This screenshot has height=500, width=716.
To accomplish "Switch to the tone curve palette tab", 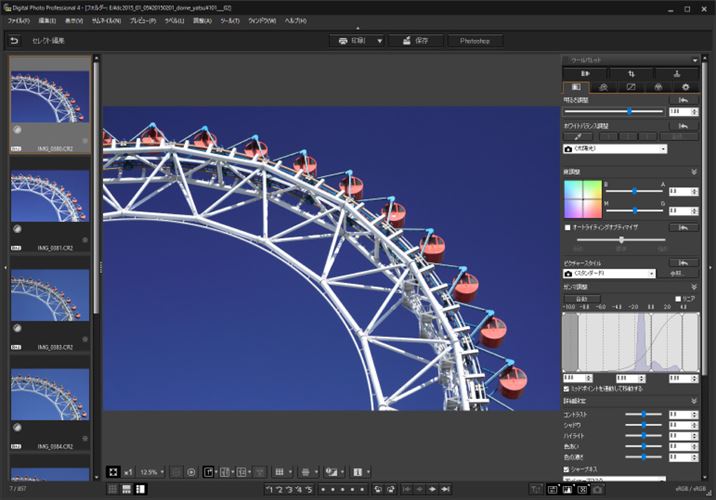I will tap(631, 87).
